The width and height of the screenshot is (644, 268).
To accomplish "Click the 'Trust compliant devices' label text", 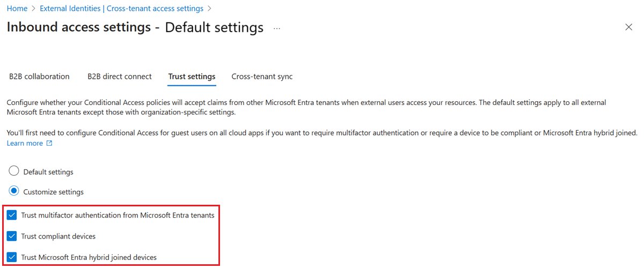I will 58,236.
